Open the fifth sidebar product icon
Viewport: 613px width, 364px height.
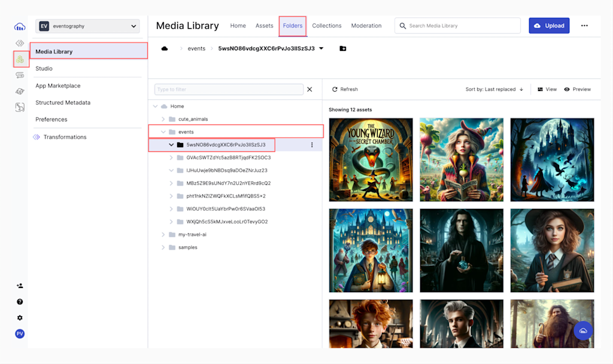tap(20, 91)
